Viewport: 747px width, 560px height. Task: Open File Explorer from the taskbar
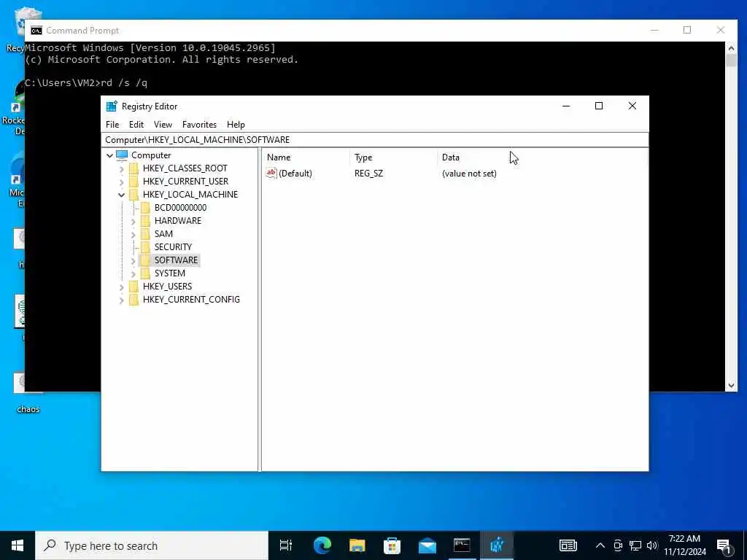pos(357,545)
